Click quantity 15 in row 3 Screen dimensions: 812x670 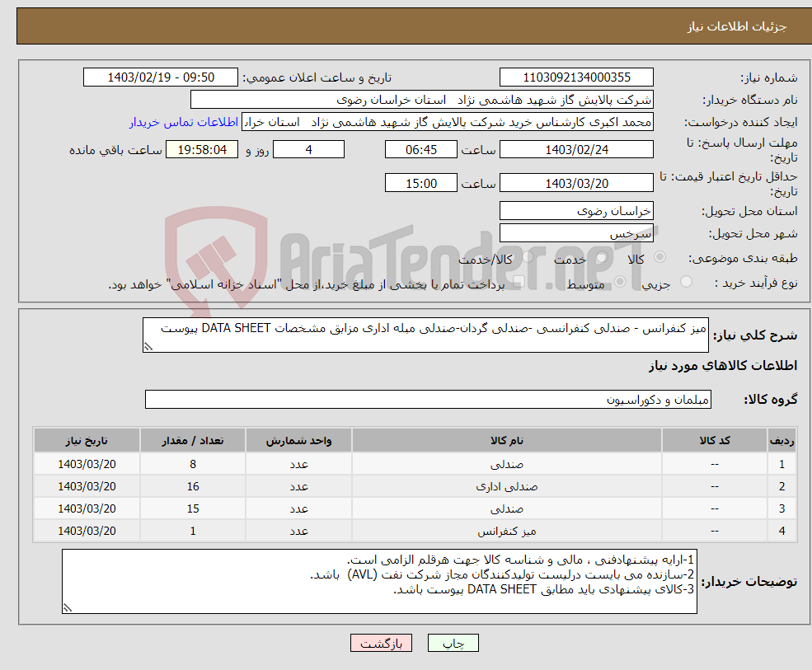pyautogui.click(x=193, y=509)
